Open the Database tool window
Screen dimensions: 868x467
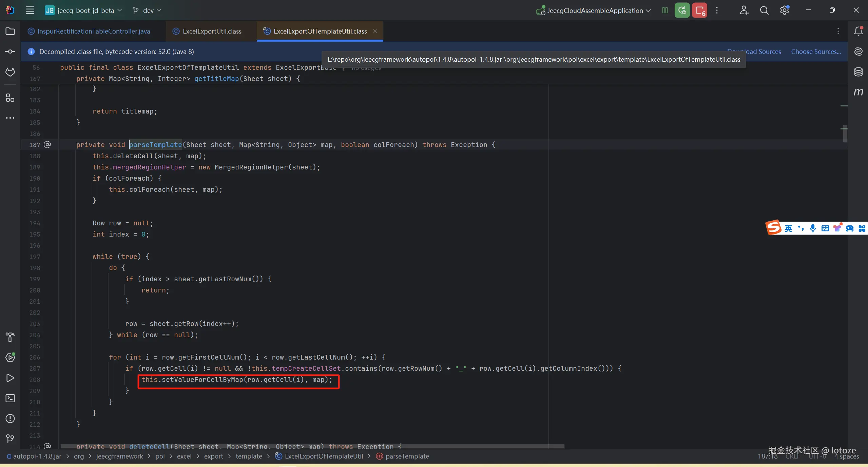tap(858, 72)
